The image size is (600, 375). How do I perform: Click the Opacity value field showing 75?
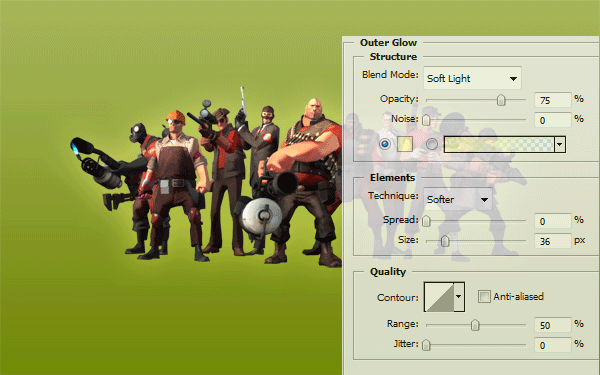coord(553,100)
